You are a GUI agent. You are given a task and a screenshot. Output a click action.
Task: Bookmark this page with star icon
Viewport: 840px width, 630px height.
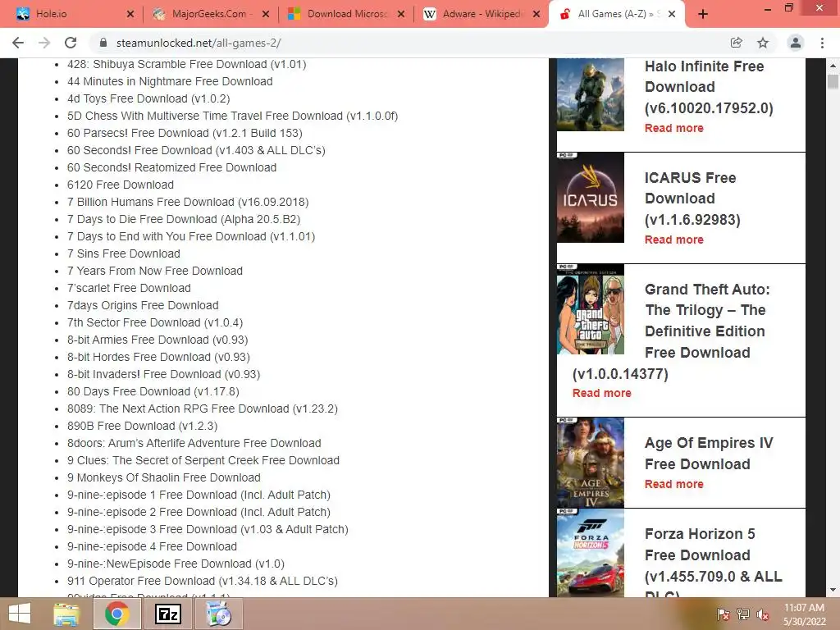coord(763,43)
